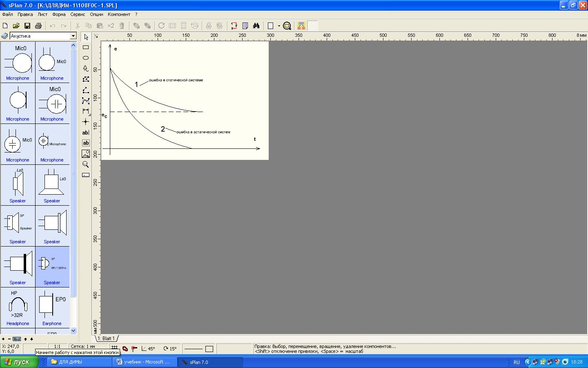Toggle component label display Abcd button

pyautogui.click(x=17, y=339)
